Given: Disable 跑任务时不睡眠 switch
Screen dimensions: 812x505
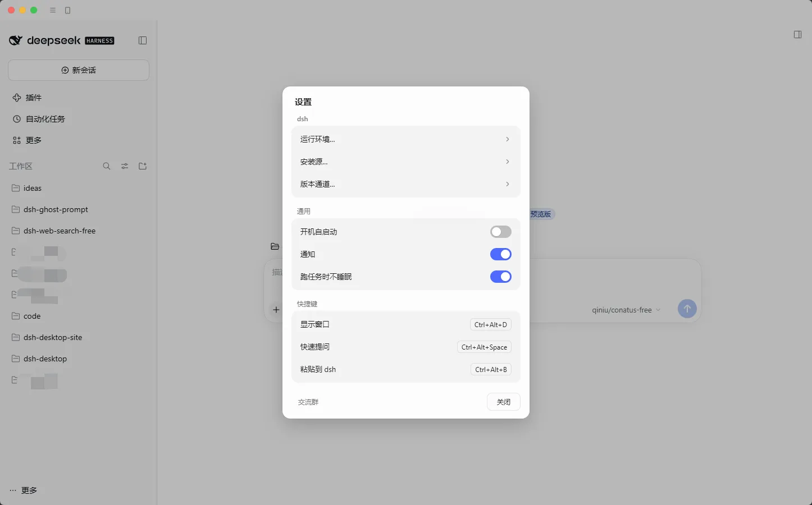Looking at the screenshot, I should pyautogui.click(x=501, y=277).
